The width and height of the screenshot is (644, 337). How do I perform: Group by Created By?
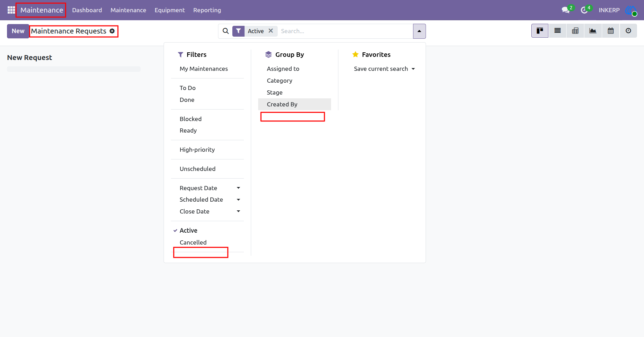tap(294, 104)
